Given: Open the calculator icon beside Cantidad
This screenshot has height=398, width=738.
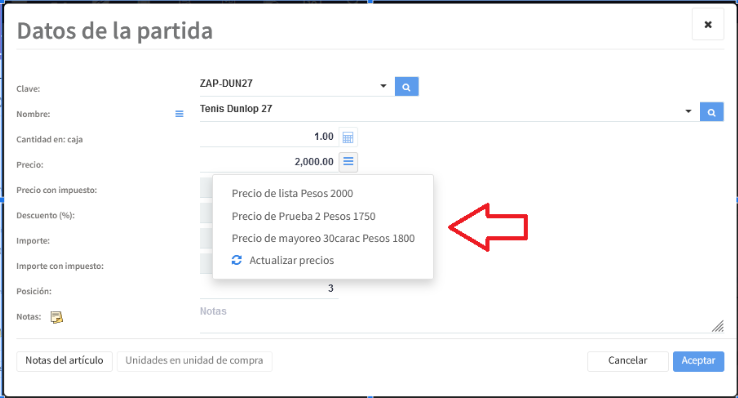Looking at the screenshot, I should pyautogui.click(x=348, y=137).
